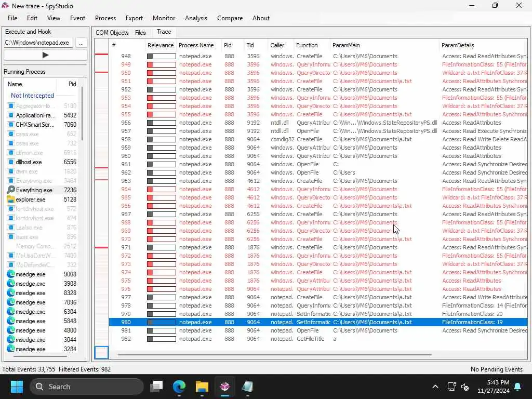Open File Explorer from the taskbar
The image size is (532, 399).
pyautogui.click(x=202, y=387)
